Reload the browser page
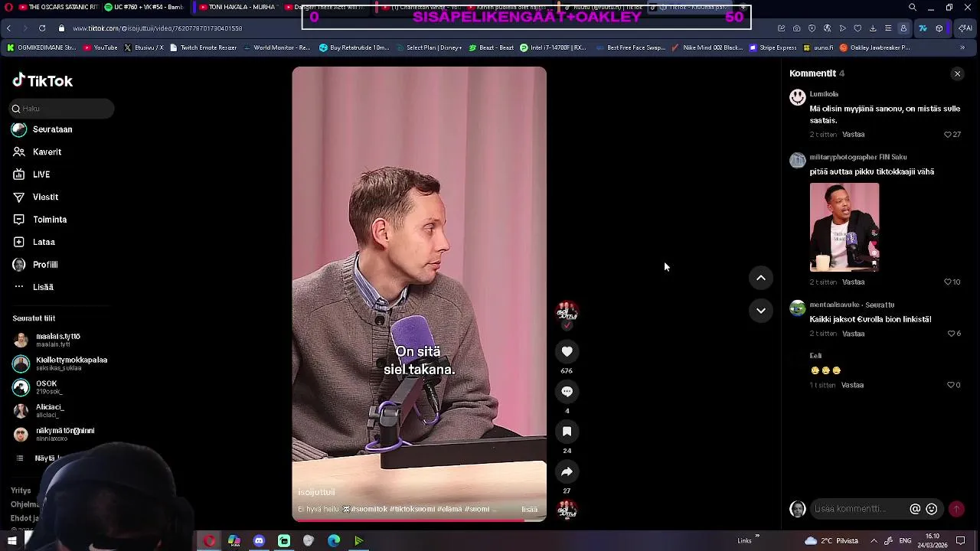The height and width of the screenshot is (551, 980). pyautogui.click(x=42, y=28)
